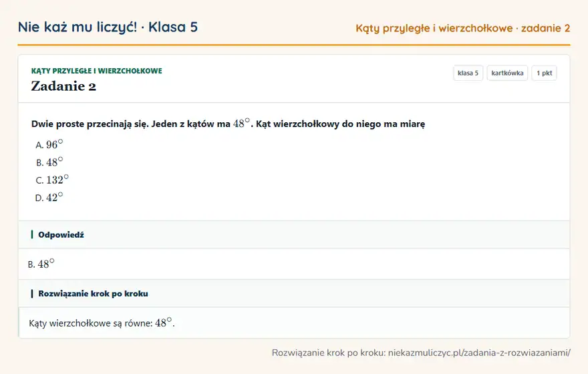Image resolution: width=588 pixels, height=374 pixels.
Task: Select answer option D. 42°
Action: (49, 197)
